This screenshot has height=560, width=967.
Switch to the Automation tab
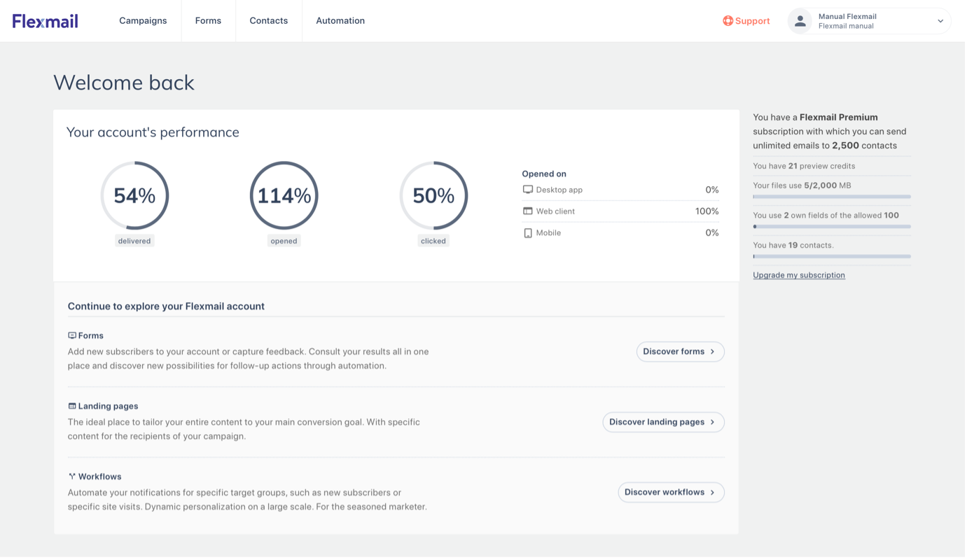(340, 21)
